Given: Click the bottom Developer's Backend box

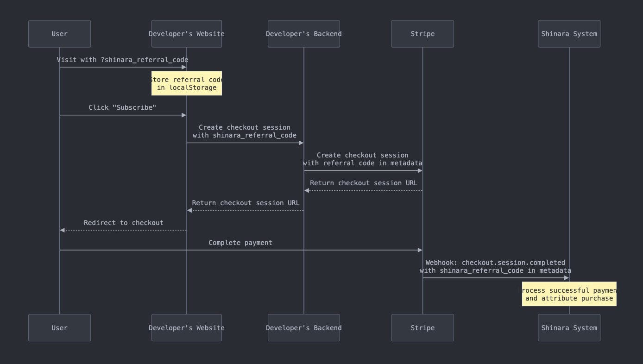Looking at the screenshot, I should [304, 328].
